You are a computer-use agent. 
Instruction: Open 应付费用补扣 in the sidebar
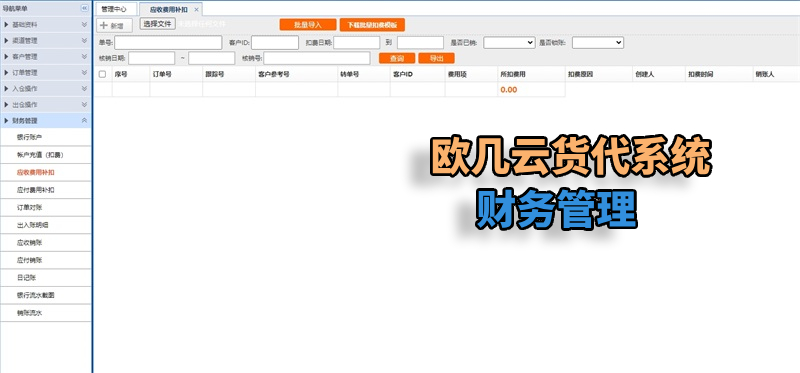point(45,190)
